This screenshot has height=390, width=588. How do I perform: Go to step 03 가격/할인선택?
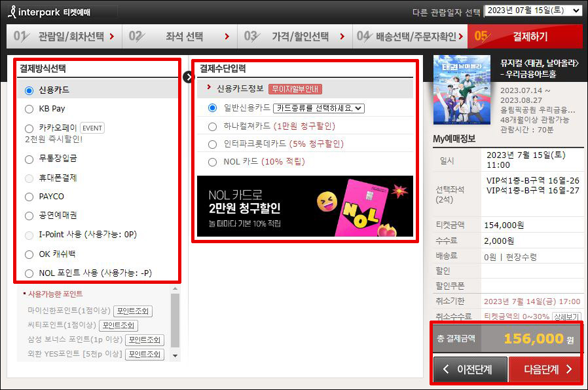[x=295, y=37]
